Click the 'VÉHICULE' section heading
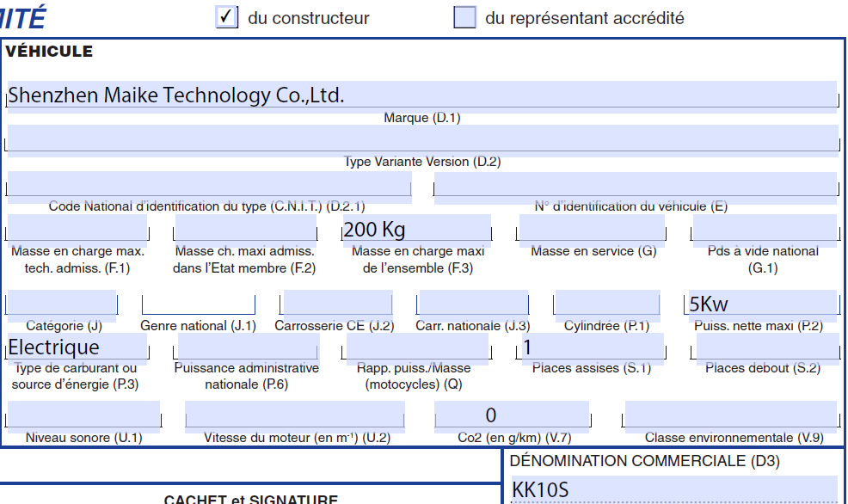The image size is (848, 504). click(x=49, y=52)
